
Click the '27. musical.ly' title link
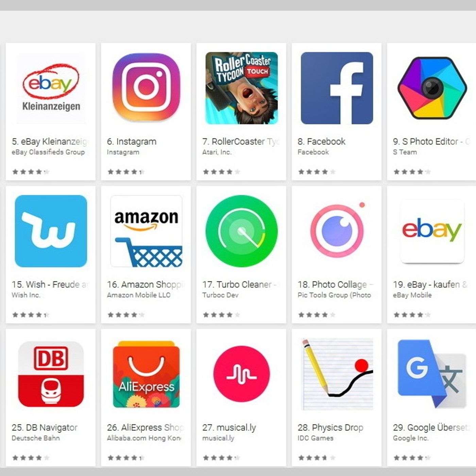pos(229,427)
